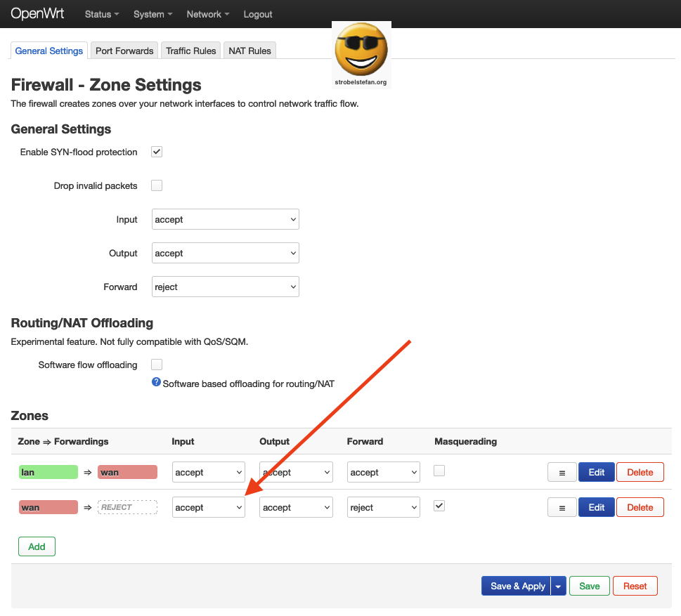681x616 pixels.
Task: Open the general Forward policy dropdown
Action: coord(225,287)
